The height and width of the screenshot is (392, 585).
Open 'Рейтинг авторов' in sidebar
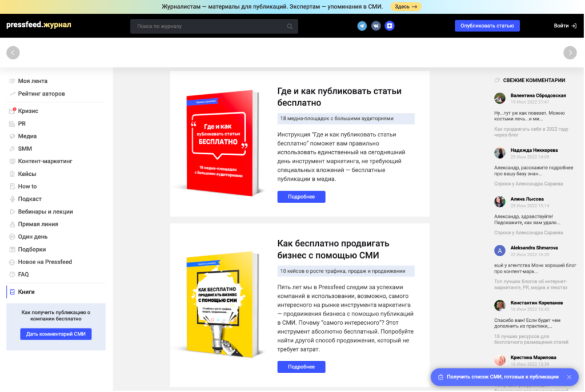pos(41,94)
